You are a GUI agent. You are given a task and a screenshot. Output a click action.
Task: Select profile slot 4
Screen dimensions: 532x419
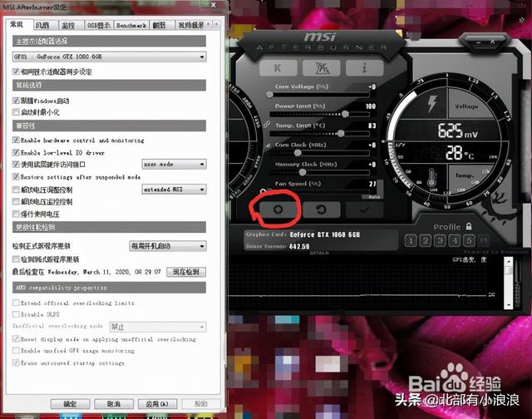[x=455, y=241]
